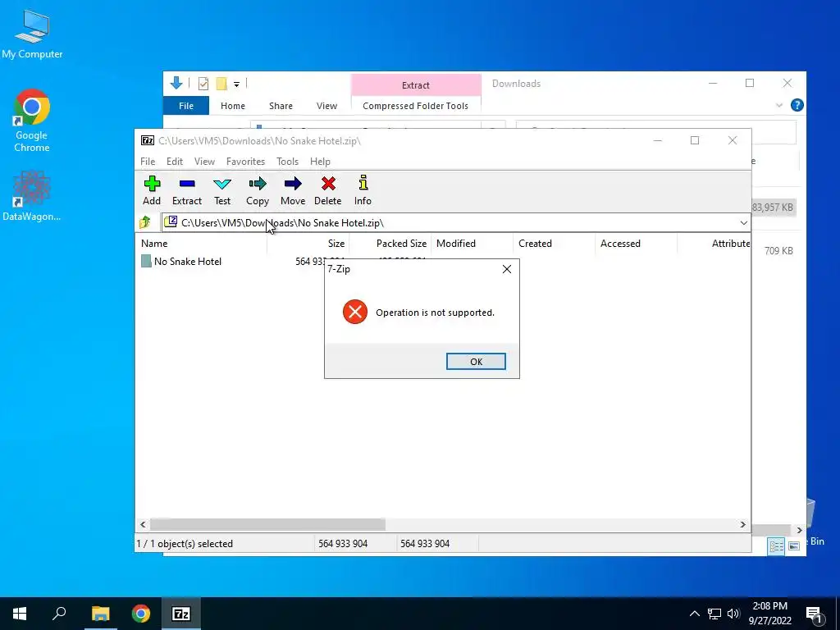The height and width of the screenshot is (630, 840).
Task: Minimize the 7-Zip window
Action: pos(657,140)
